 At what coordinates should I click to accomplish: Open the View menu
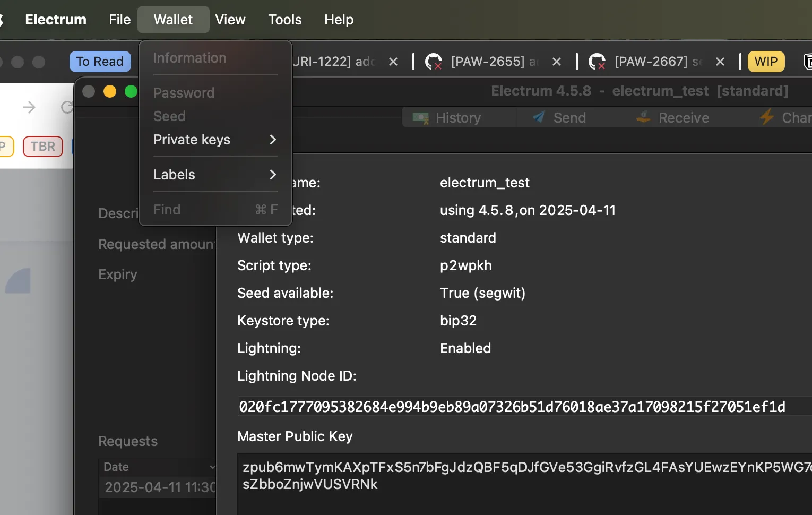click(x=230, y=20)
